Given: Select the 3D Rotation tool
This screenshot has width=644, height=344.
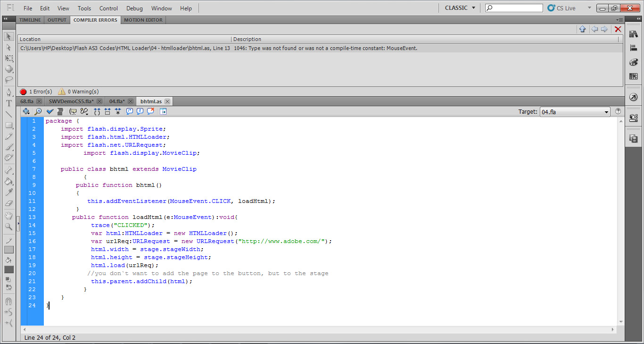Looking at the screenshot, I should point(9,69).
